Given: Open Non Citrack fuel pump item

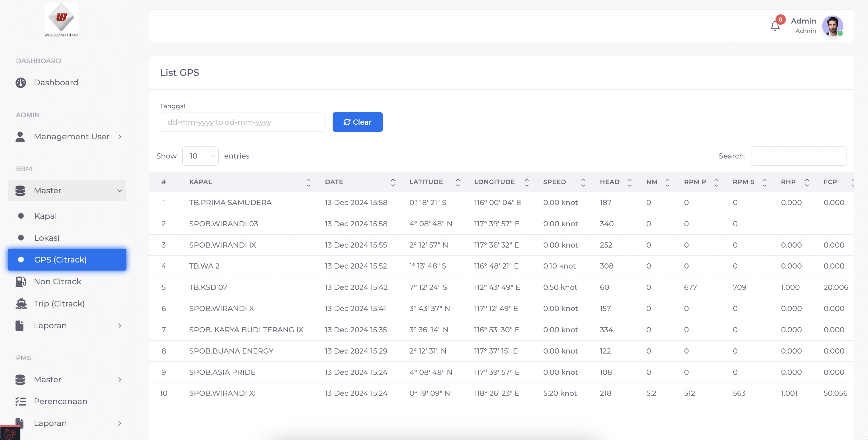Looking at the screenshot, I should click(57, 281).
